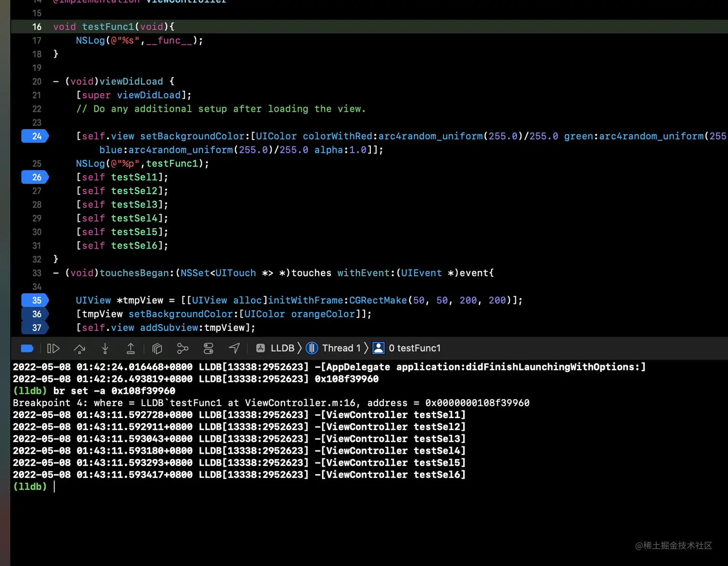Toggle the breakpoint on line 37
This screenshot has width=728, height=566.
[x=35, y=328]
